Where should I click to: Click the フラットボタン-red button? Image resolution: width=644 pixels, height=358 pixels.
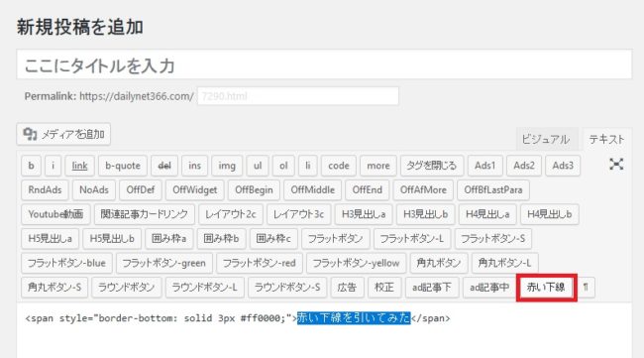[260, 263]
